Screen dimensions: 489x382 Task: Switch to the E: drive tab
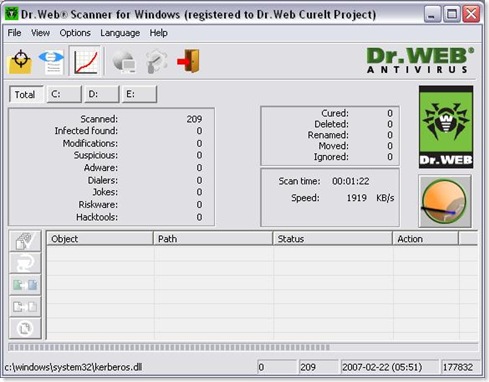click(x=139, y=94)
